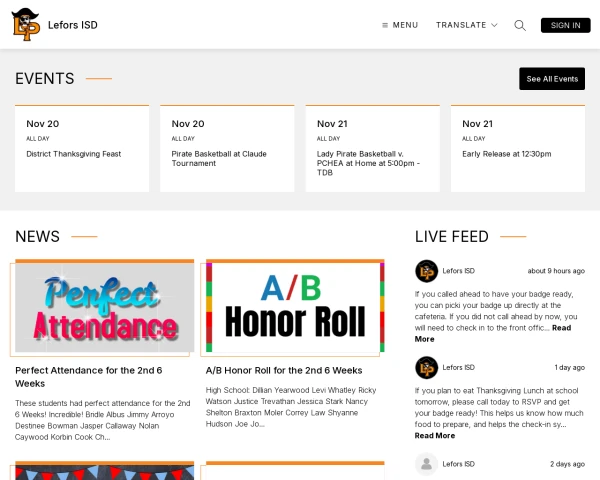Open District Thanksgiving Feast event card
The image size is (600, 480).
click(x=82, y=149)
